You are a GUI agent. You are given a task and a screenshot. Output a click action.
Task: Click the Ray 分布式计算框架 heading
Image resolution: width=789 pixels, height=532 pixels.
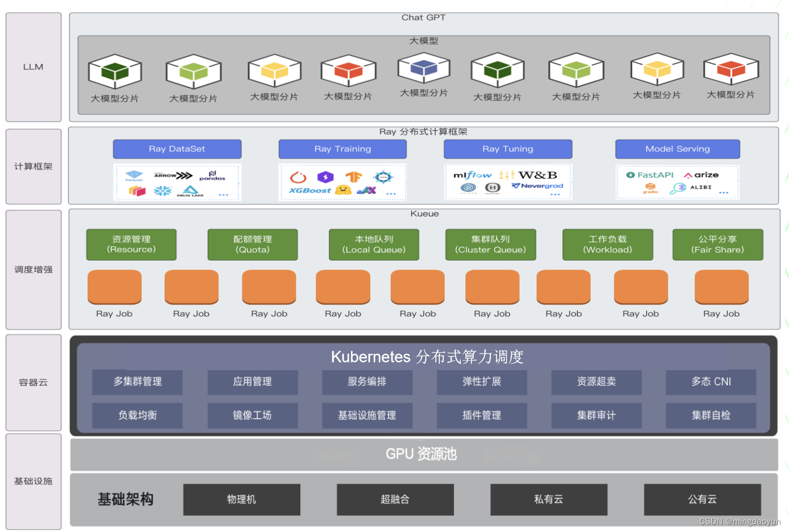[423, 132]
